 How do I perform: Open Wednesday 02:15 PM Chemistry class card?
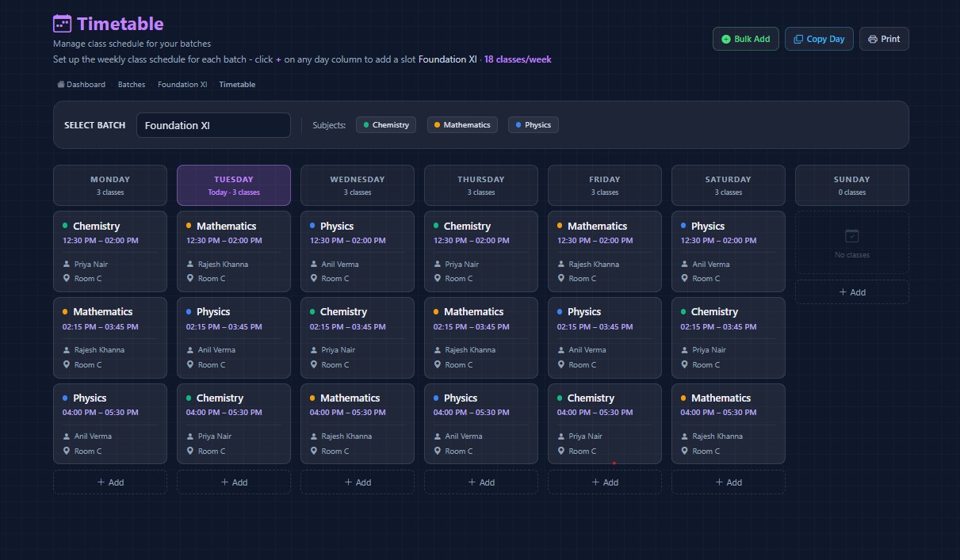(x=358, y=337)
